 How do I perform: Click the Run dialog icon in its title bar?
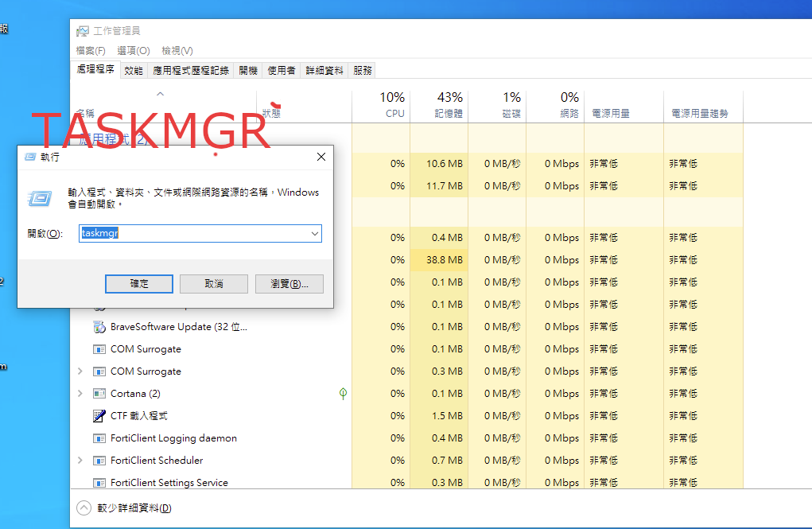[x=30, y=158]
